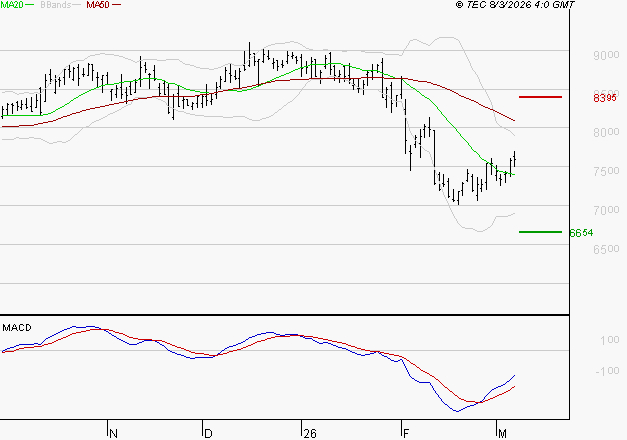Click the MA20 legend label
Image resolution: width=627 pixels, height=440 pixels.
tap(12, 5)
